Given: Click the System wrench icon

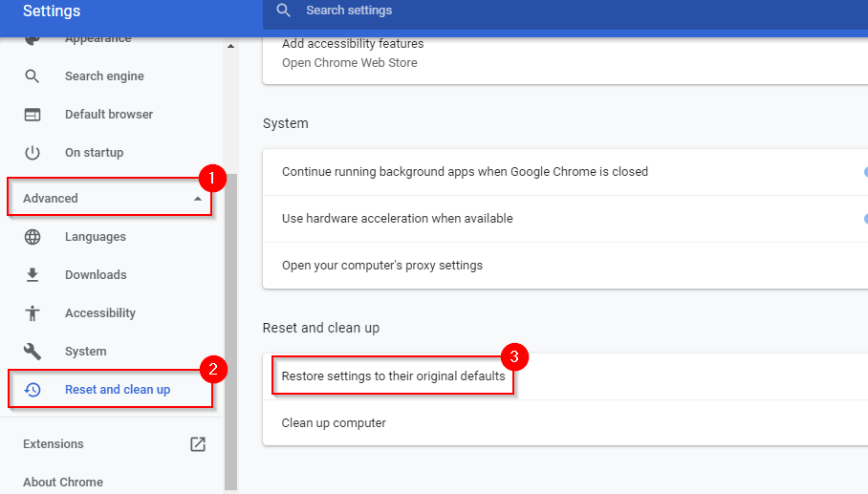Looking at the screenshot, I should click(x=33, y=352).
